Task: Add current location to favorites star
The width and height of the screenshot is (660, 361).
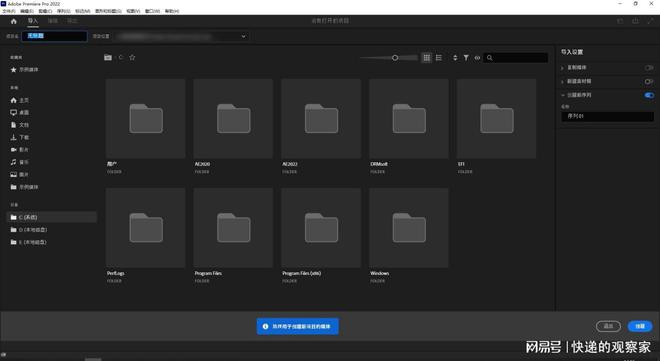Action: tap(132, 57)
